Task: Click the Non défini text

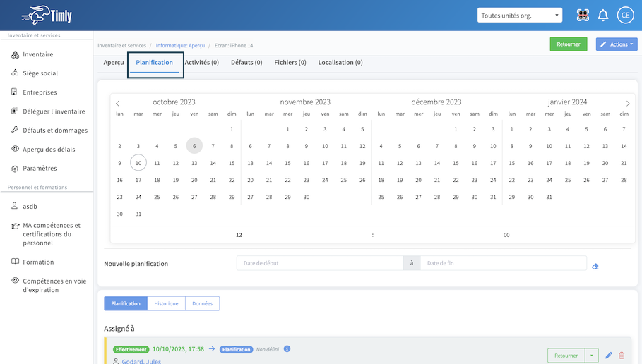Action: [268, 349]
